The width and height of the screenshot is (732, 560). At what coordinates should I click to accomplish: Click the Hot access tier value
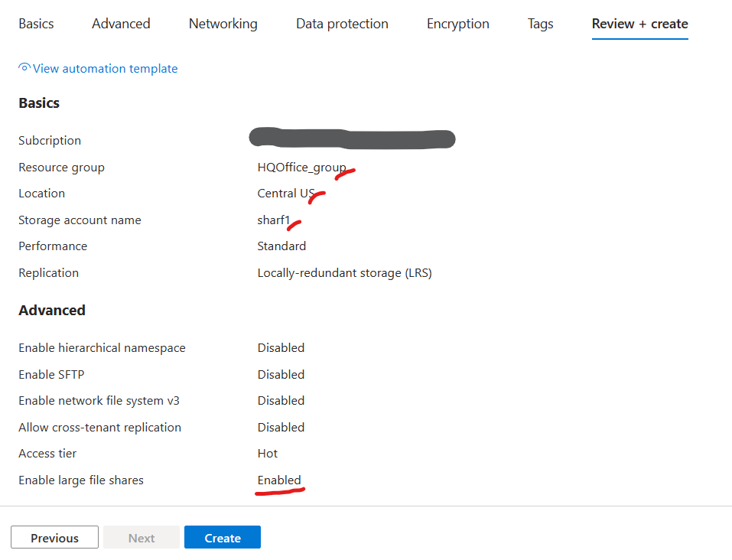point(268,454)
